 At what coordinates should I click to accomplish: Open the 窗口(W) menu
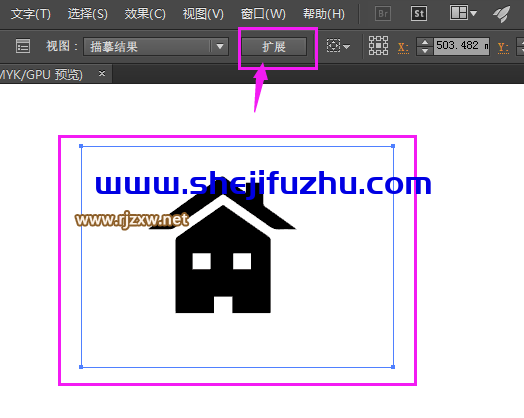point(263,14)
